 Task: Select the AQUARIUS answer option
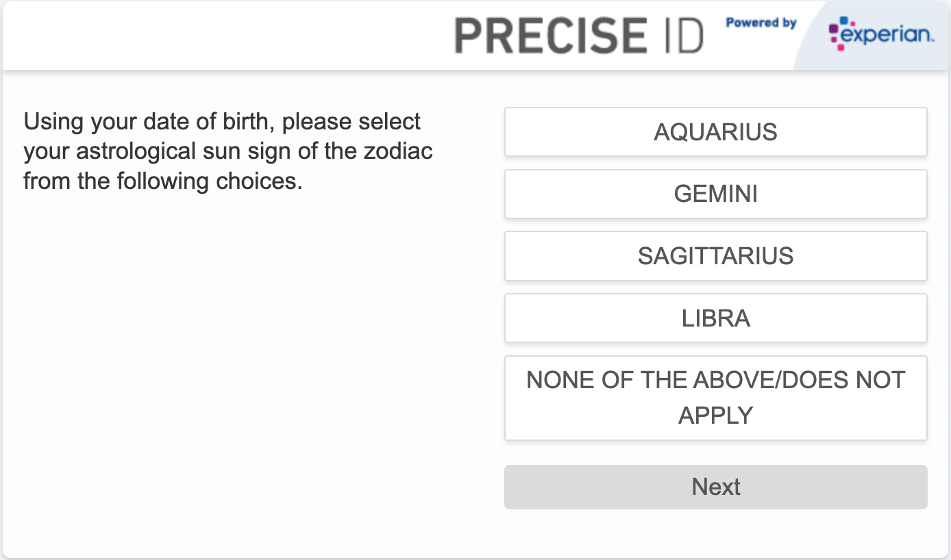tap(715, 131)
